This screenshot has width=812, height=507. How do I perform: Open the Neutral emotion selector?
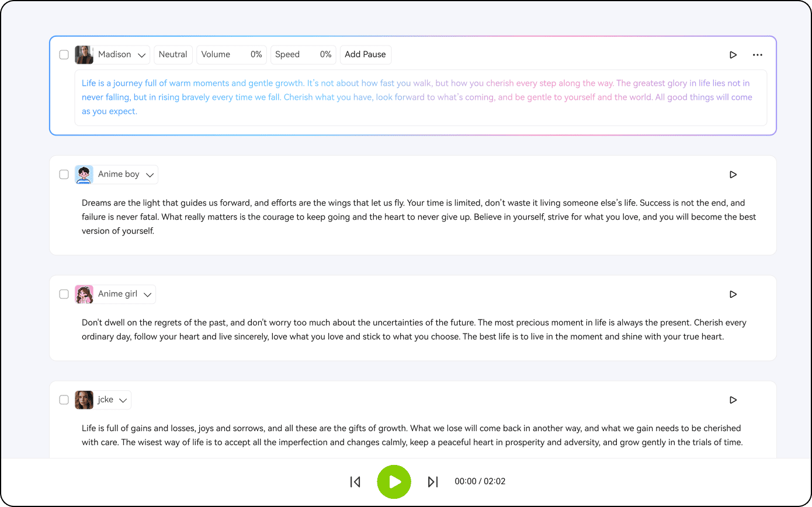click(x=173, y=54)
